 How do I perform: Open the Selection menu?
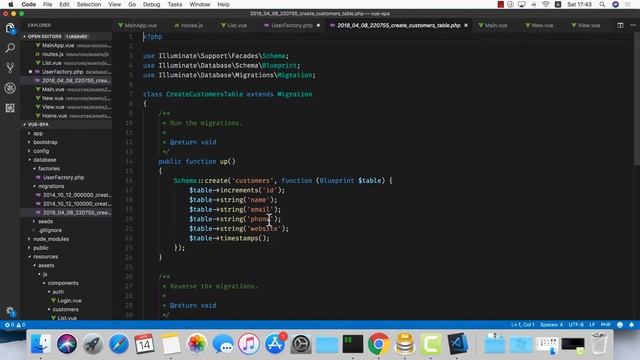tap(89, 4)
